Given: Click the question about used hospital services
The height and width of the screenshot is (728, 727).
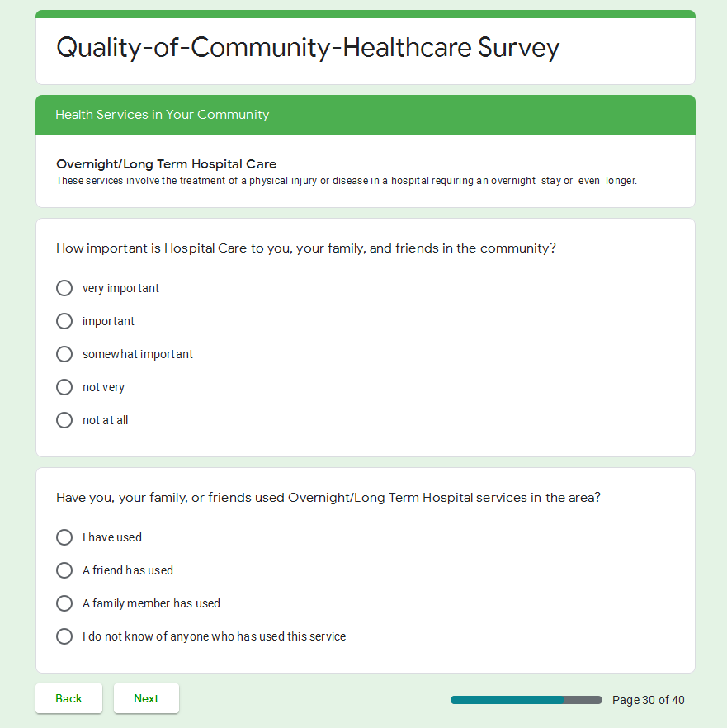Looking at the screenshot, I should [328, 498].
